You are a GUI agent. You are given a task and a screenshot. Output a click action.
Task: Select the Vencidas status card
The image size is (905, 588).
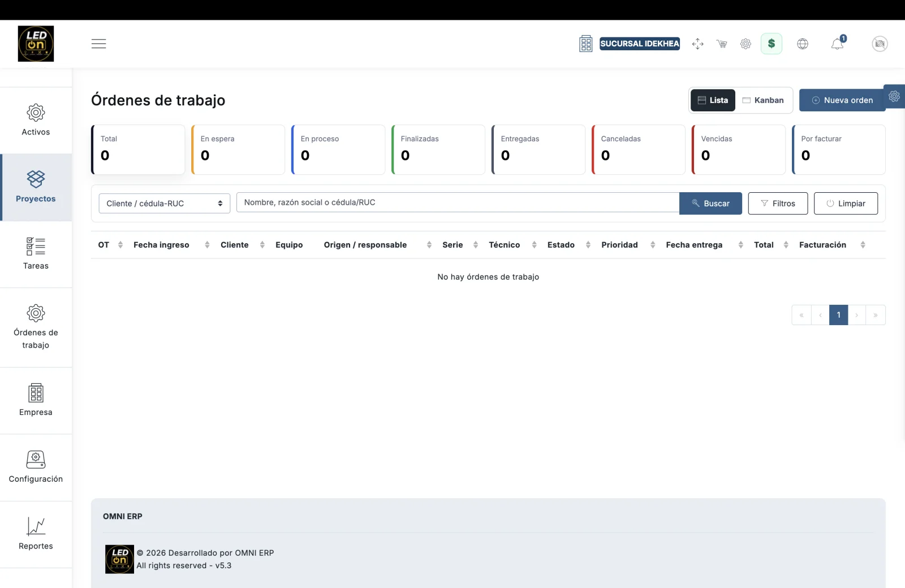point(739,150)
